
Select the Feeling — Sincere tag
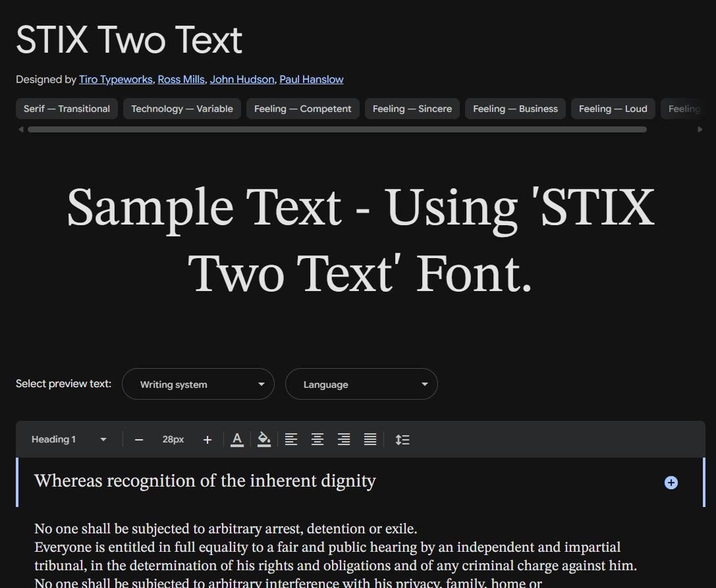[412, 109]
